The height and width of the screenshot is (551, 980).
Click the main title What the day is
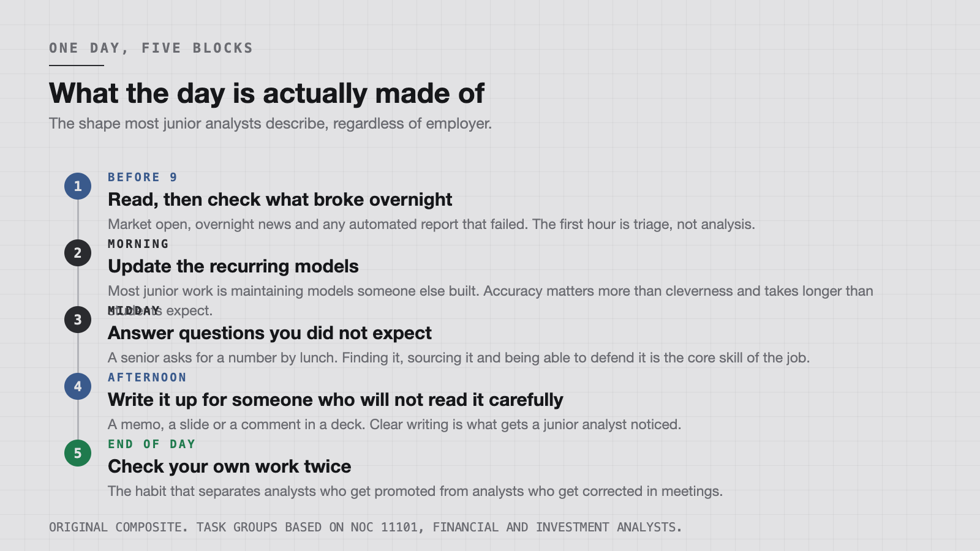[266, 94]
